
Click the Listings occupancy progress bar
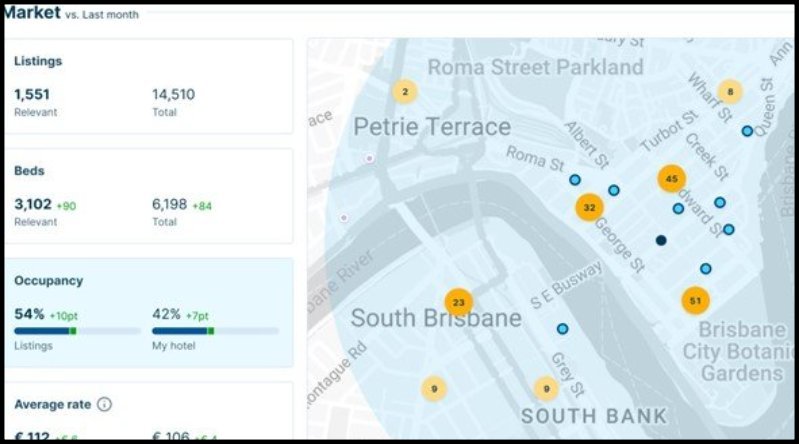(77, 331)
